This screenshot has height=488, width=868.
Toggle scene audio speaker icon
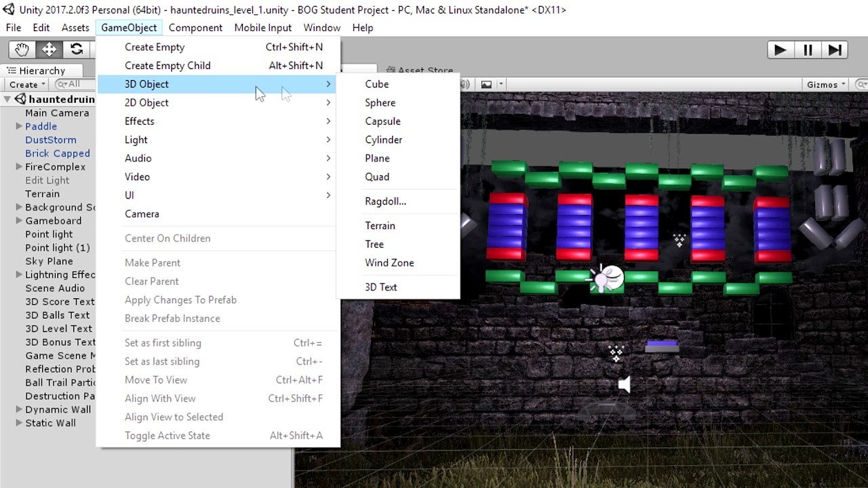(x=466, y=85)
